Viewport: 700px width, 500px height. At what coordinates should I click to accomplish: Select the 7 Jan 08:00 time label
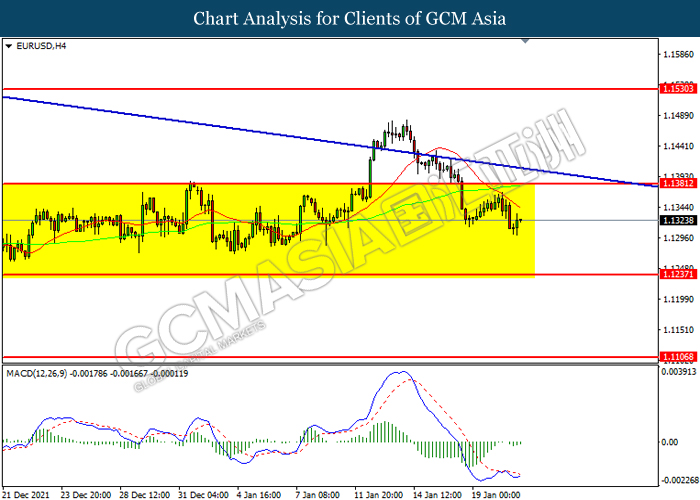pyautogui.click(x=317, y=495)
